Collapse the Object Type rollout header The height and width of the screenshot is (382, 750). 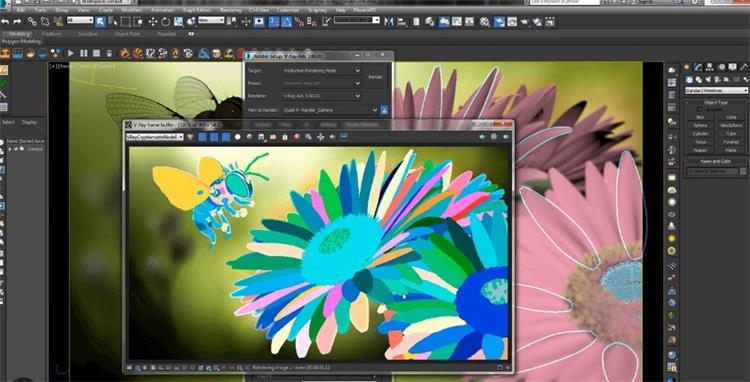(716, 103)
